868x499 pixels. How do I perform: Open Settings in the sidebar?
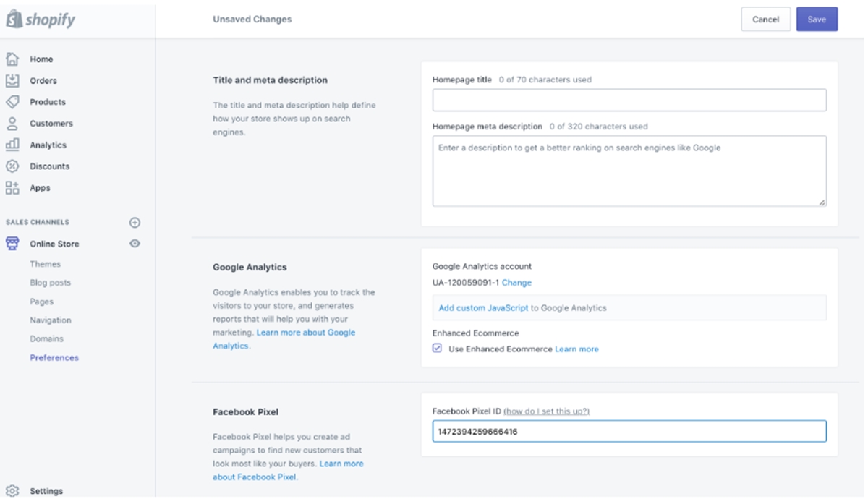tap(46, 491)
